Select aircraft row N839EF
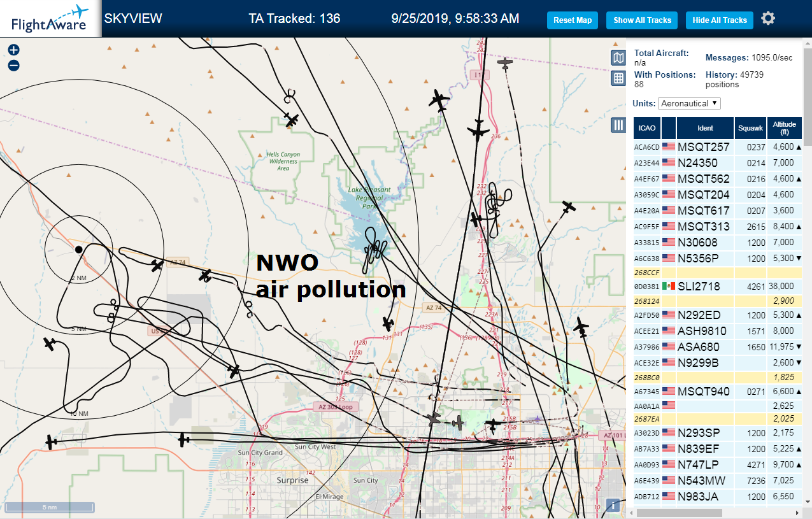The height and width of the screenshot is (519, 812). click(x=718, y=449)
